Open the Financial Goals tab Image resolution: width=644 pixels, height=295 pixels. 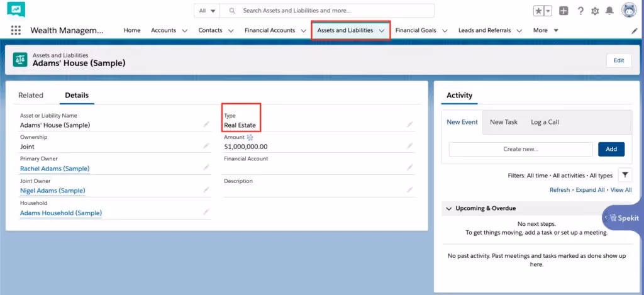(x=416, y=30)
